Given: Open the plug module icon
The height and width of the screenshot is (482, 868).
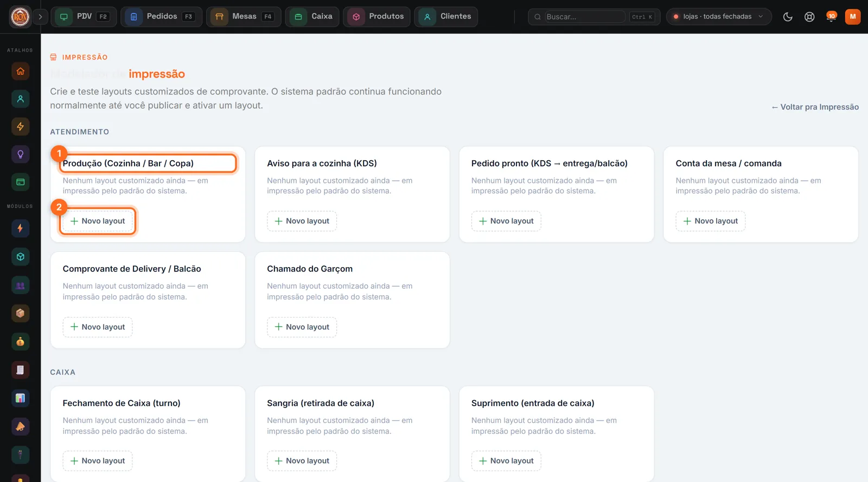Looking at the screenshot, I should click(21, 454).
